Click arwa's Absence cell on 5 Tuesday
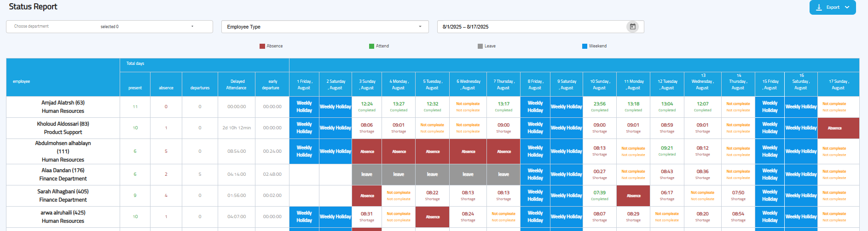 point(432,217)
